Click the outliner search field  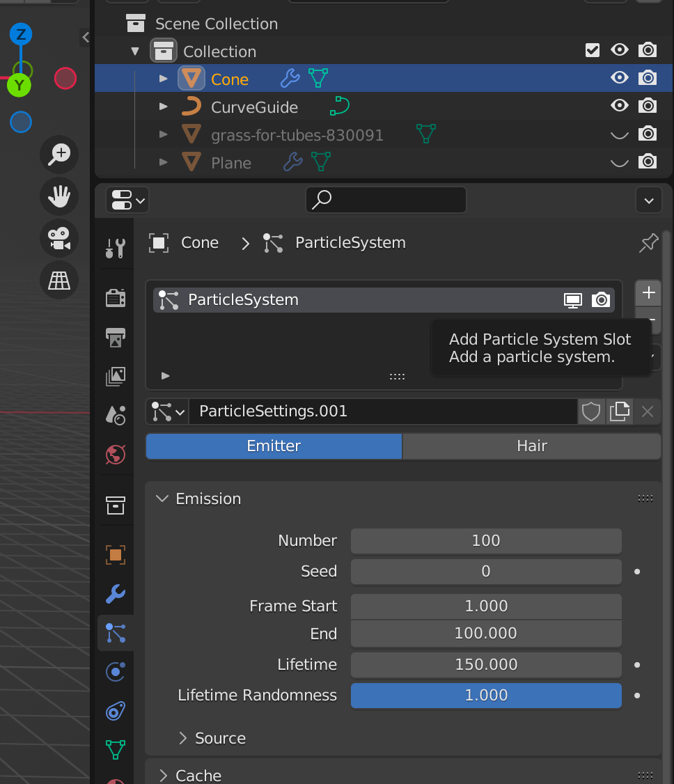coord(386,200)
